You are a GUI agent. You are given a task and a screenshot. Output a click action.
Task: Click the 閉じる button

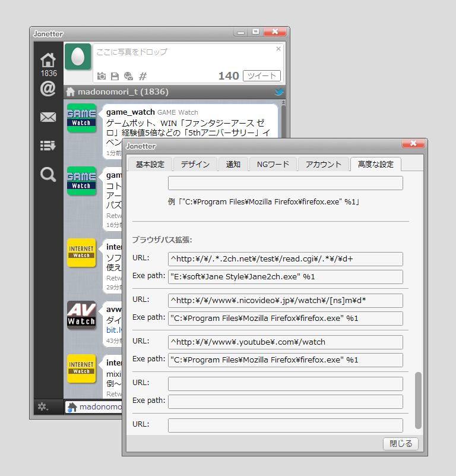[400, 443]
